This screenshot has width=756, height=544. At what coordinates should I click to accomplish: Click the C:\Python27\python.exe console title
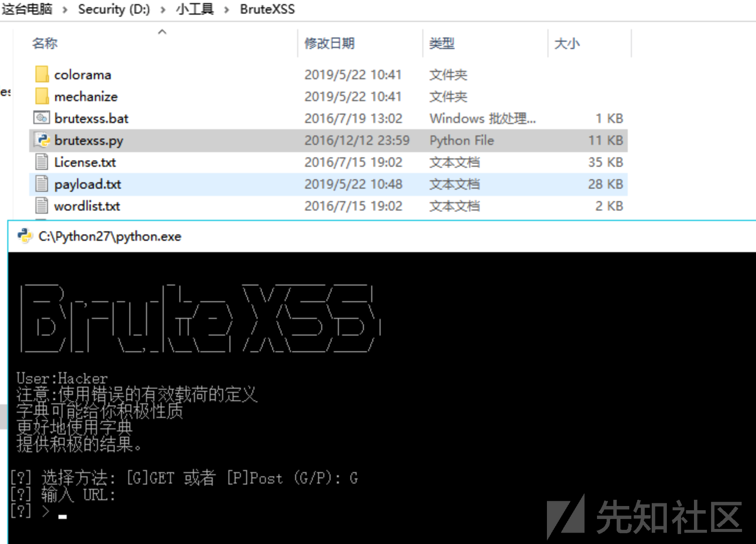(110, 237)
